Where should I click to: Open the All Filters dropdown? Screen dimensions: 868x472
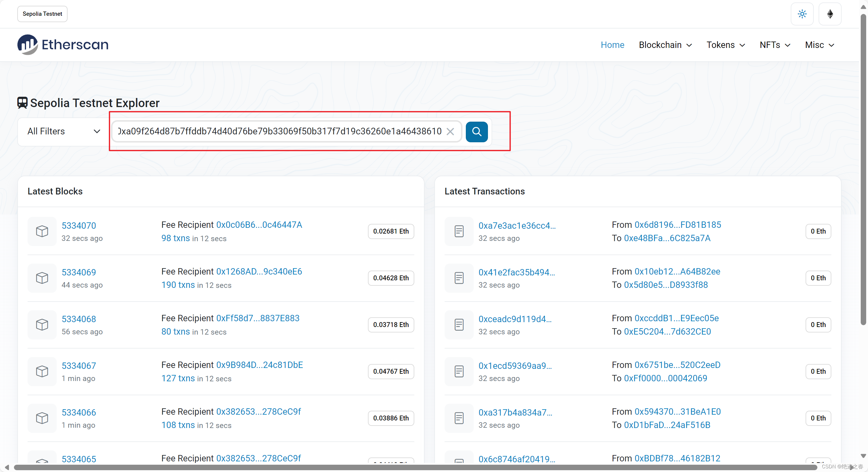click(64, 131)
